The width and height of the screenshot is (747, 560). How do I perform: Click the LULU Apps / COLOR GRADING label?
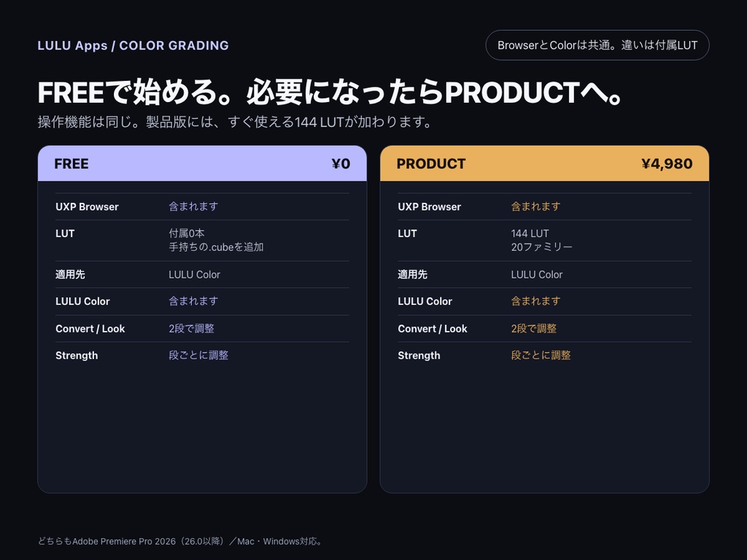pos(133,45)
